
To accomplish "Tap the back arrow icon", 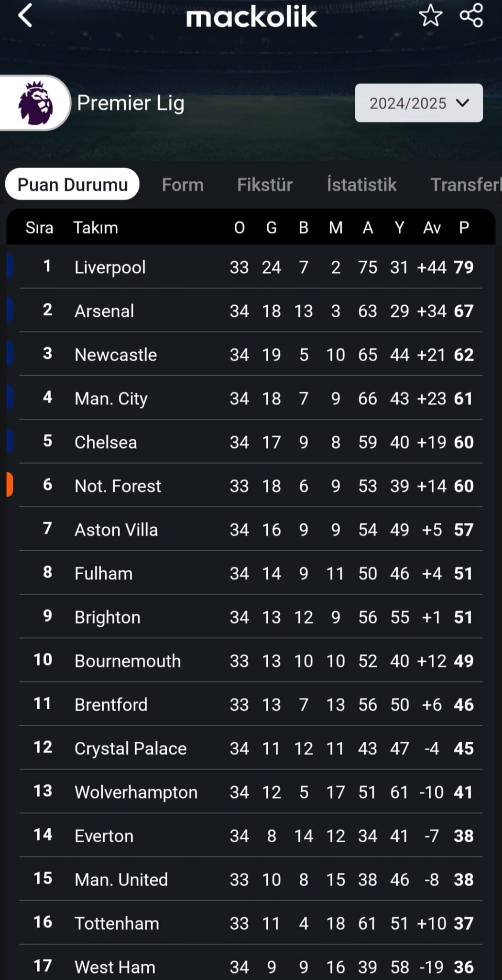I will click(25, 15).
